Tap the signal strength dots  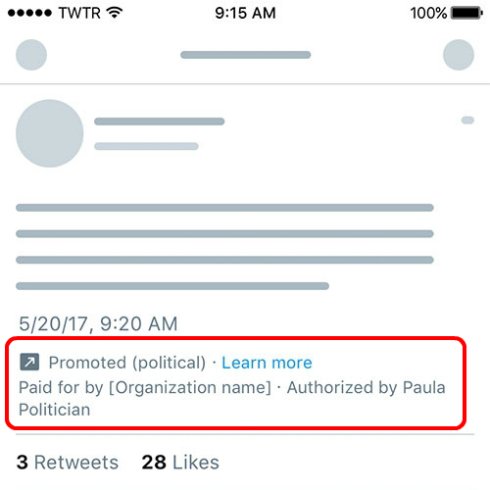(x=30, y=13)
